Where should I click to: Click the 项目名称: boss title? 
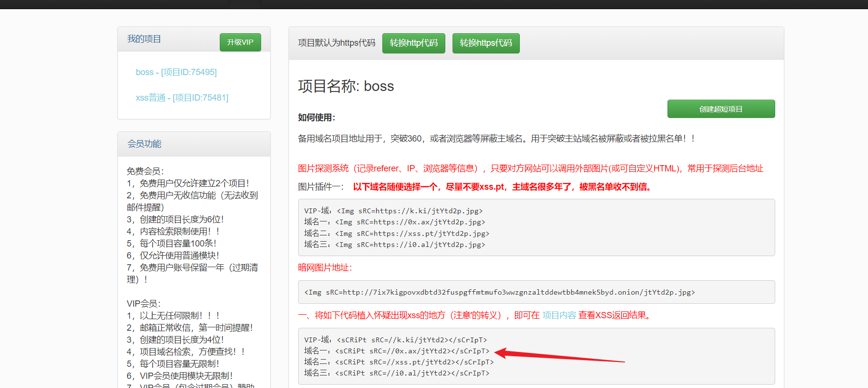pos(346,86)
